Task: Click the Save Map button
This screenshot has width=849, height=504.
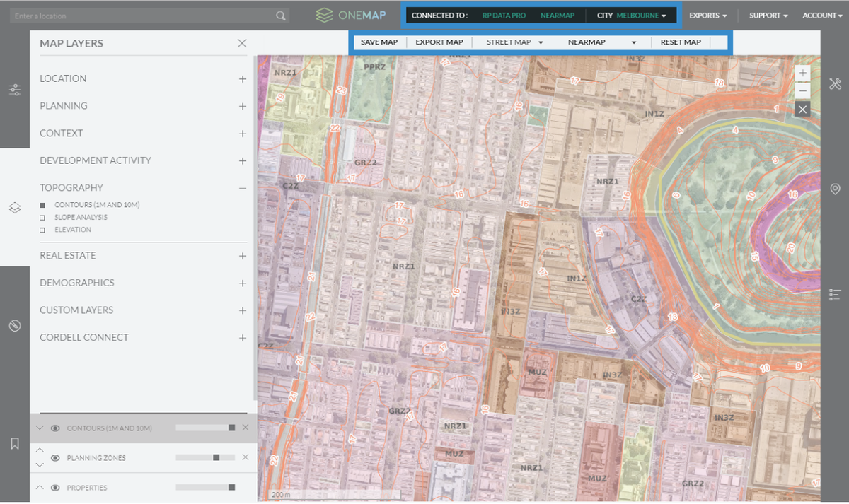Action: pyautogui.click(x=379, y=42)
